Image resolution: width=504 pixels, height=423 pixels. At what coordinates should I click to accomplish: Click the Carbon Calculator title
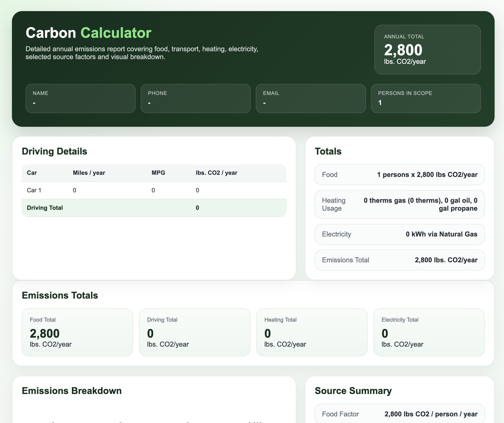click(x=88, y=33)
